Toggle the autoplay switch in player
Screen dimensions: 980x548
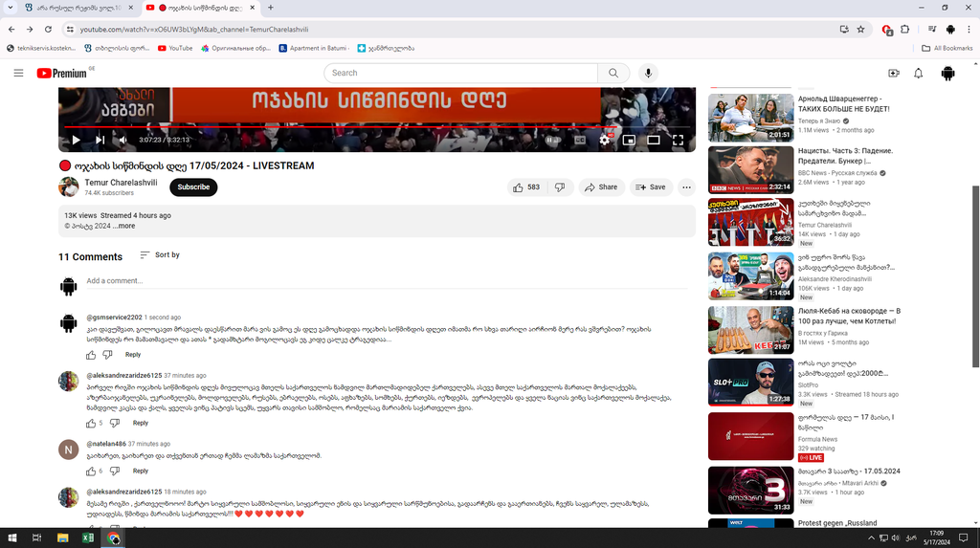pyautogui.click(x=553, y=140)
